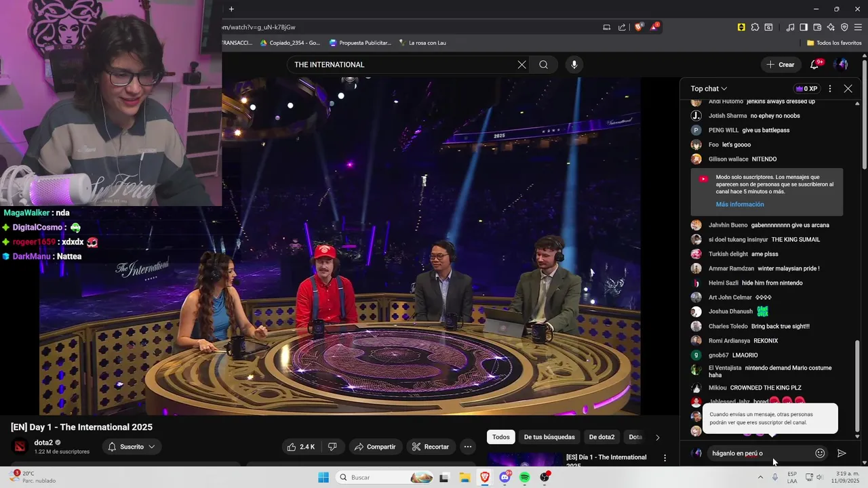Select the De dota2 filter chip
The image size is (868, 488).
tap(601, 437)
